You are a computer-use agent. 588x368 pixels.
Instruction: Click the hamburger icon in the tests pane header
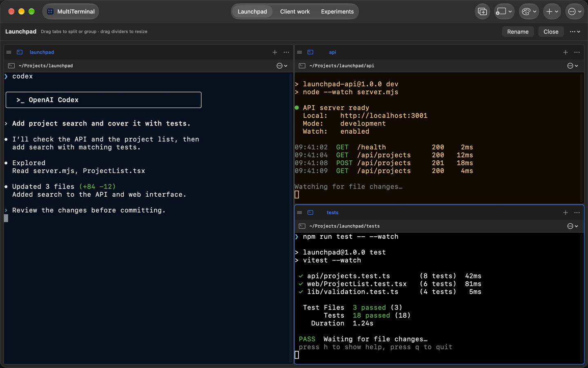click(x=299, y=213)
